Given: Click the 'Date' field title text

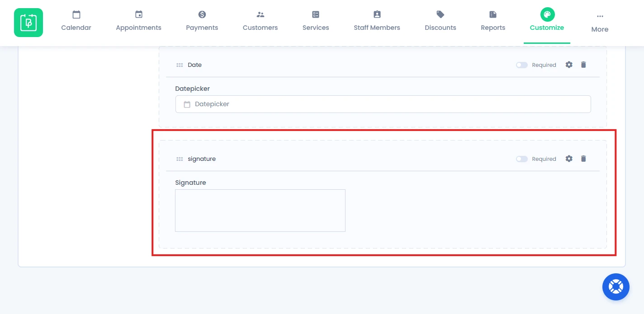Looking at the screenshot, I should point(194,65).
